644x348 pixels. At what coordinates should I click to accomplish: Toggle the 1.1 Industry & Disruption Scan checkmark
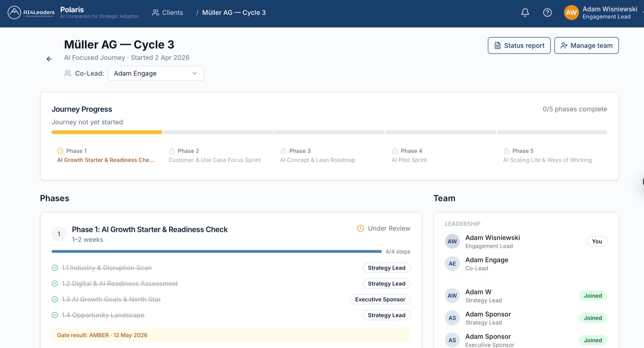click(55, 268)
